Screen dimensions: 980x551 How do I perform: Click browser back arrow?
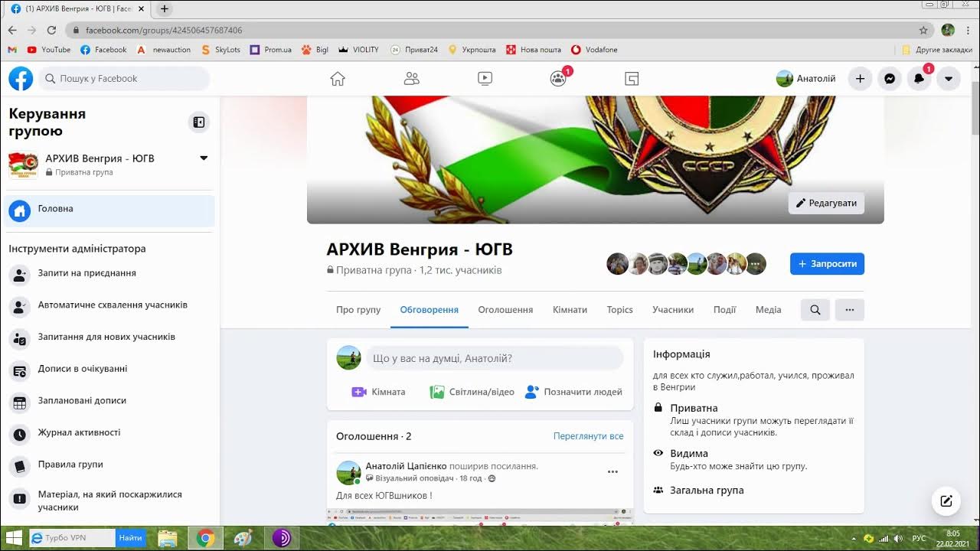(12, 30)
